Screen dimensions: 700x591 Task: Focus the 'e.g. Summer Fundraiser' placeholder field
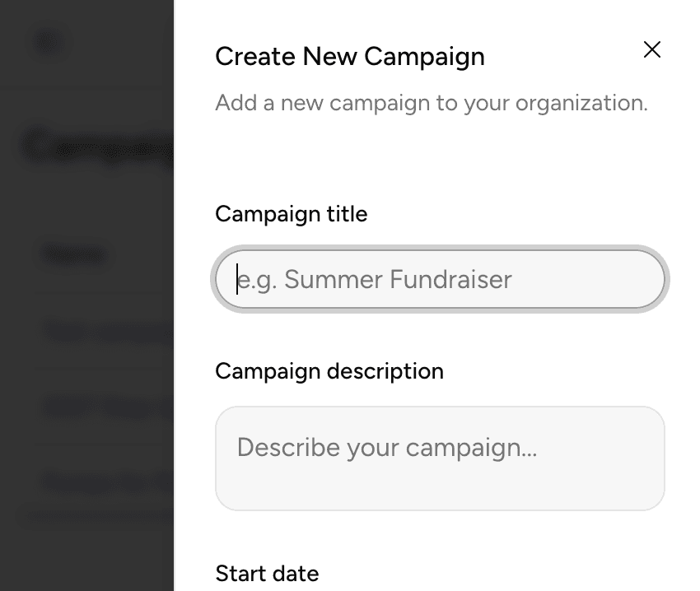pyautogui.click(x=440, y=280)
